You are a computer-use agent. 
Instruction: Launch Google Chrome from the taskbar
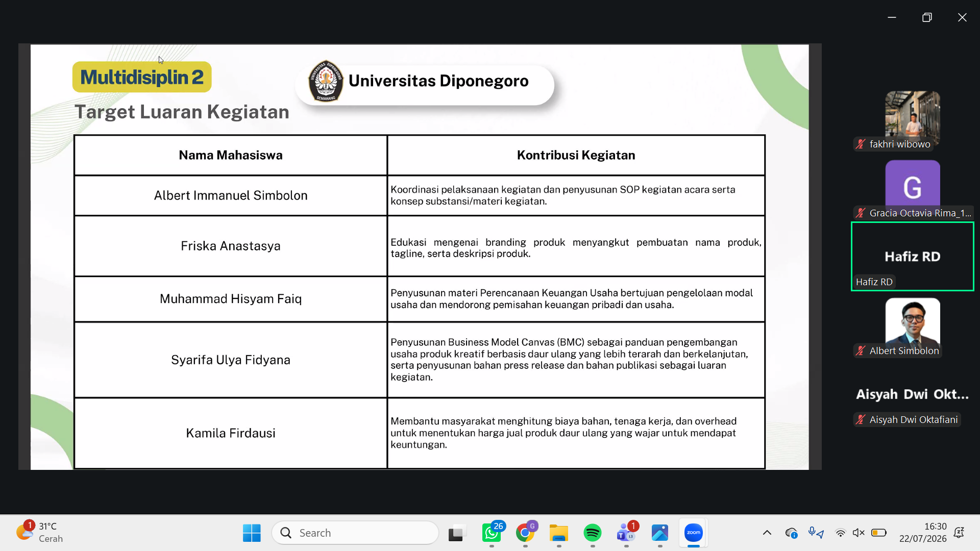click(525, 533)
